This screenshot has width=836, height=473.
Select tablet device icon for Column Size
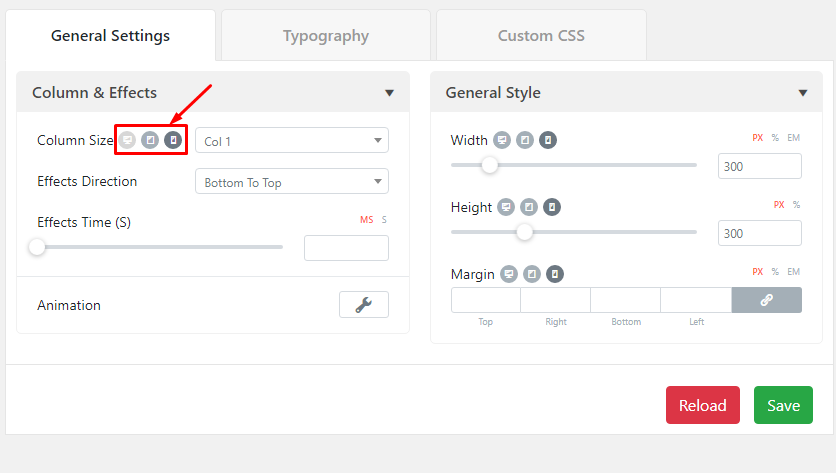[x=150, y=140]
